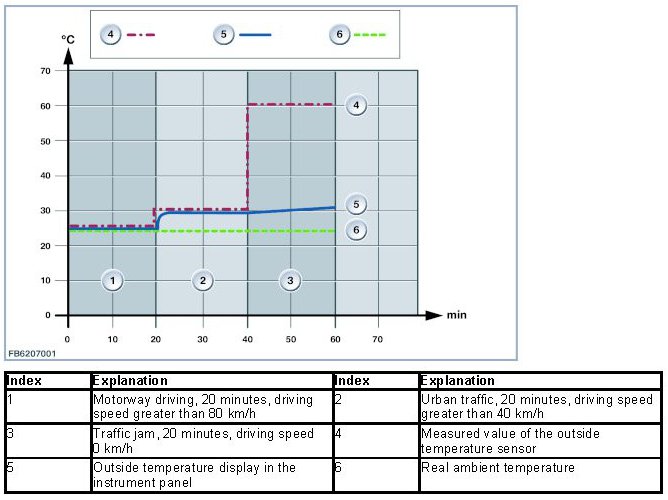This screenshot has width=668, height=500.
Task: Click the 'min' label on the time axis
Action: (x=456, y=315)
